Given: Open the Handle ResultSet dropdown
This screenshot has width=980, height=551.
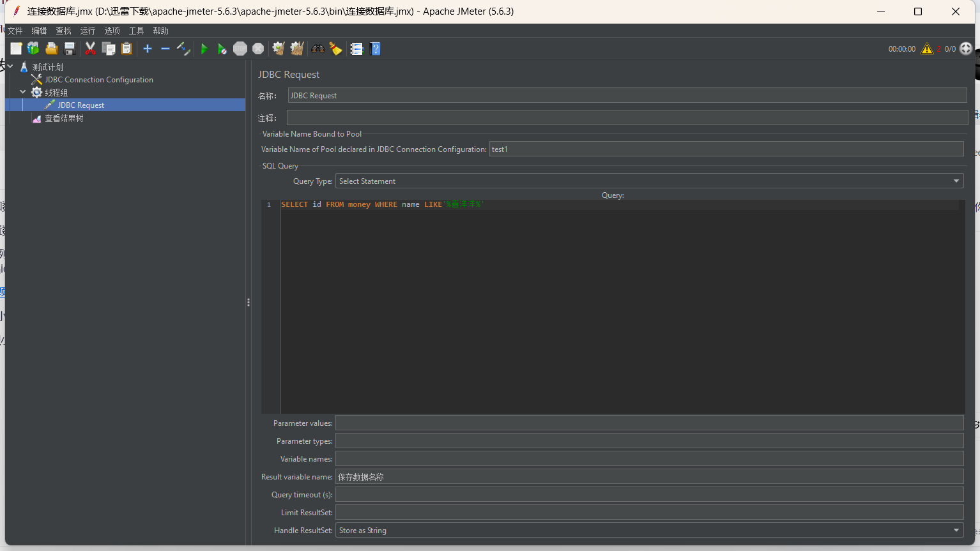Looking at the screenshot, I should [x=649, y=531].
